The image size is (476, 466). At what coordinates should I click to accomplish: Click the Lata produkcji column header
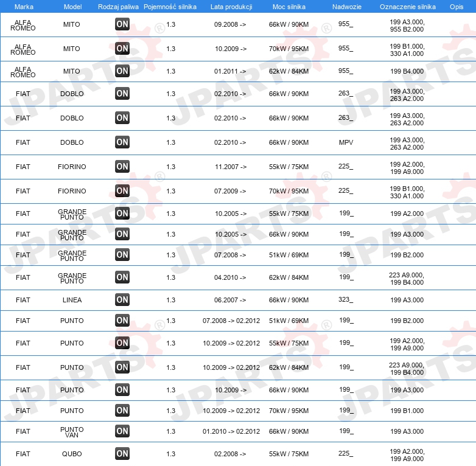point(231,7)
